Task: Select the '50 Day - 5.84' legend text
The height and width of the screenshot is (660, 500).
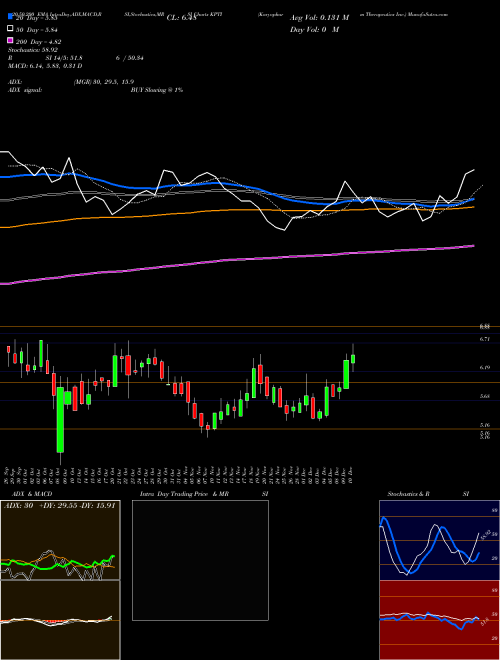Action: [37, 29]
